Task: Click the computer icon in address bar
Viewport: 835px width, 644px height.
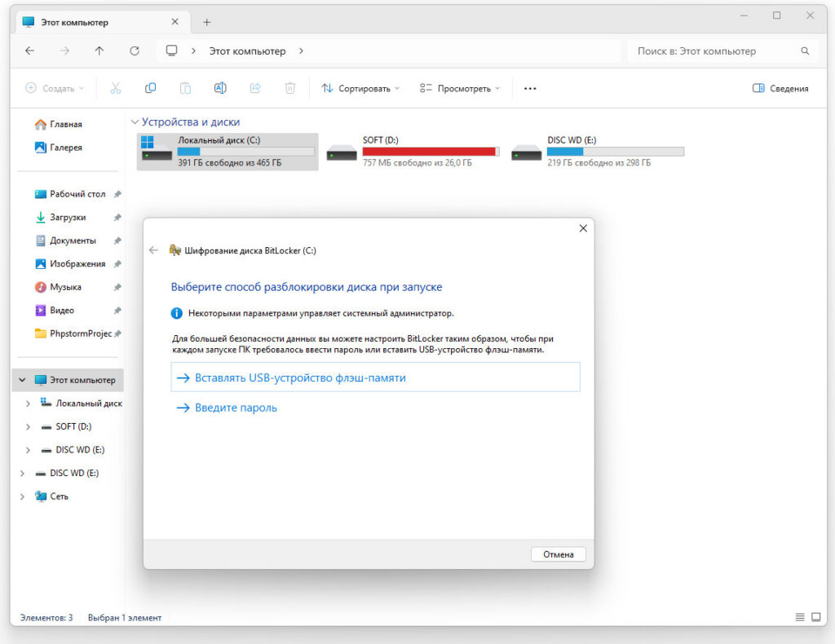Action: 171,51
